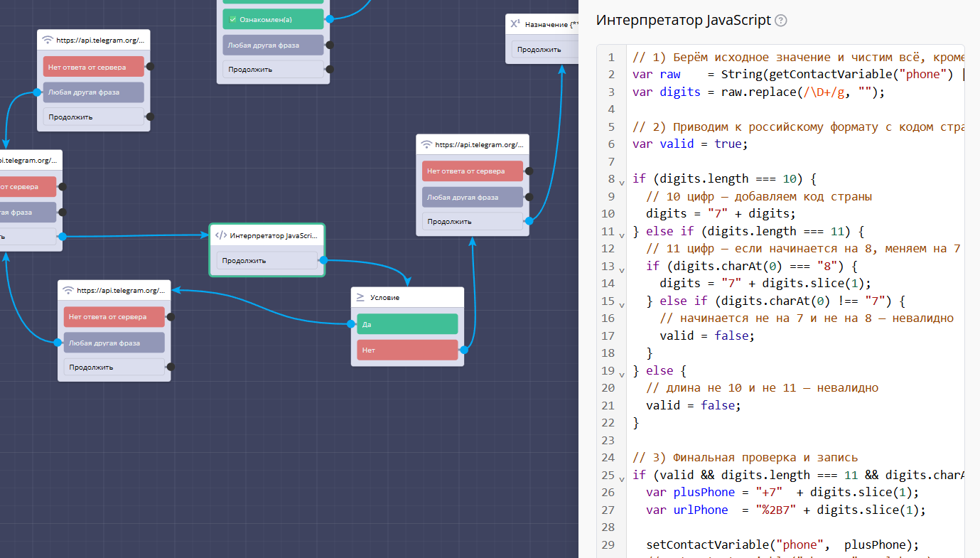The width and height of the screenshot is (980, 558).
Task: Click the condition icon on Условие node
Action: tap(360, 298)
